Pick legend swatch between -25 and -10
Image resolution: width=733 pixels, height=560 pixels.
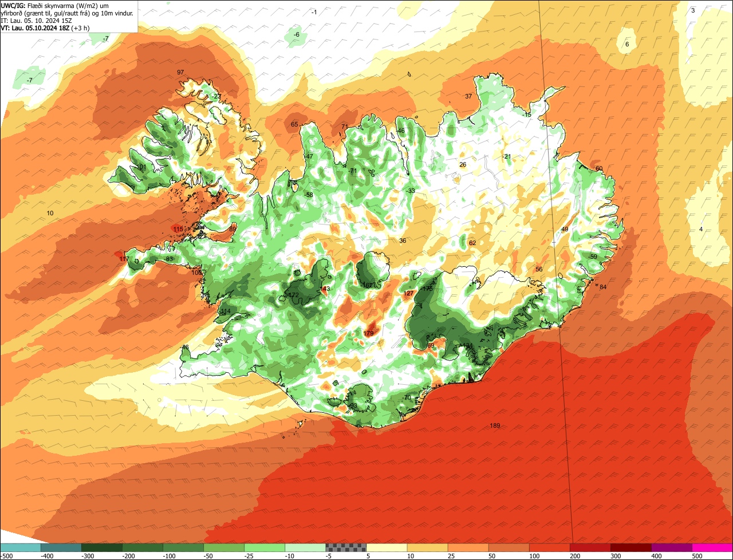click(265, 547)
